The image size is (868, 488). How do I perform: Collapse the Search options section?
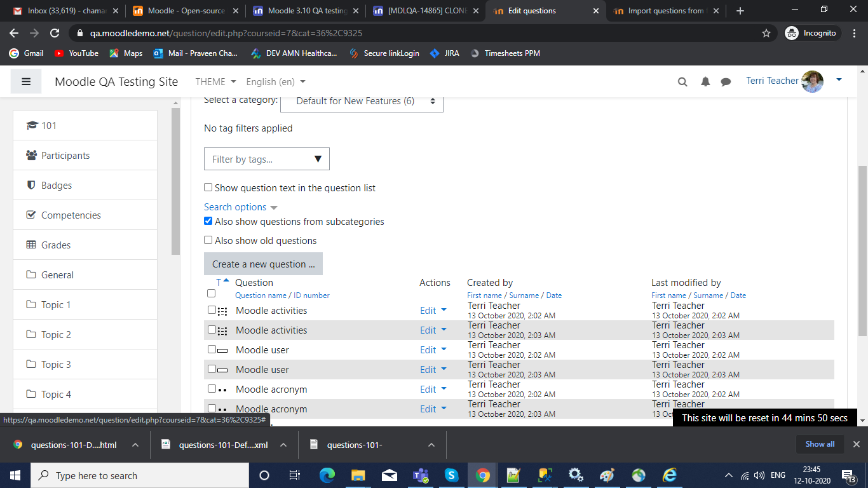(x=240, y=207)
